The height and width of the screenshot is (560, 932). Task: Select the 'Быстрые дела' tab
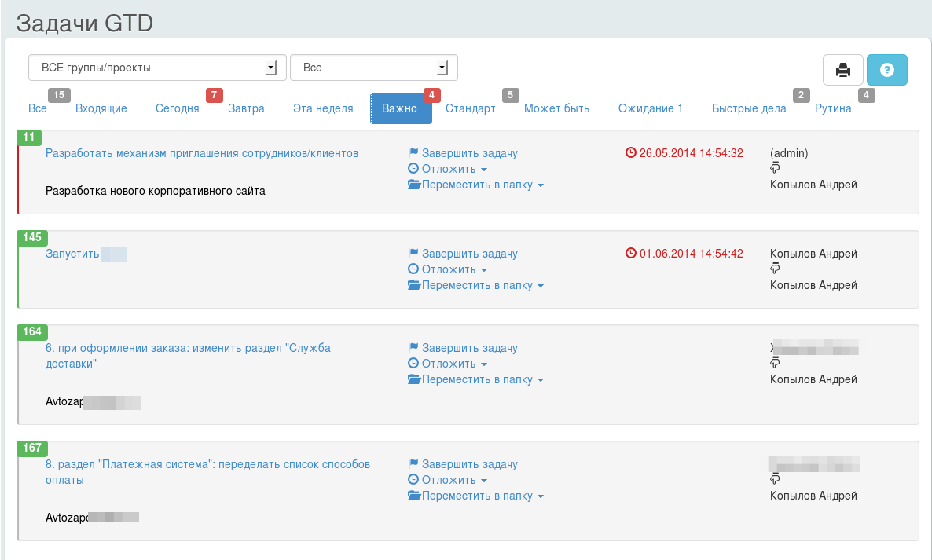tap(748, 108)
